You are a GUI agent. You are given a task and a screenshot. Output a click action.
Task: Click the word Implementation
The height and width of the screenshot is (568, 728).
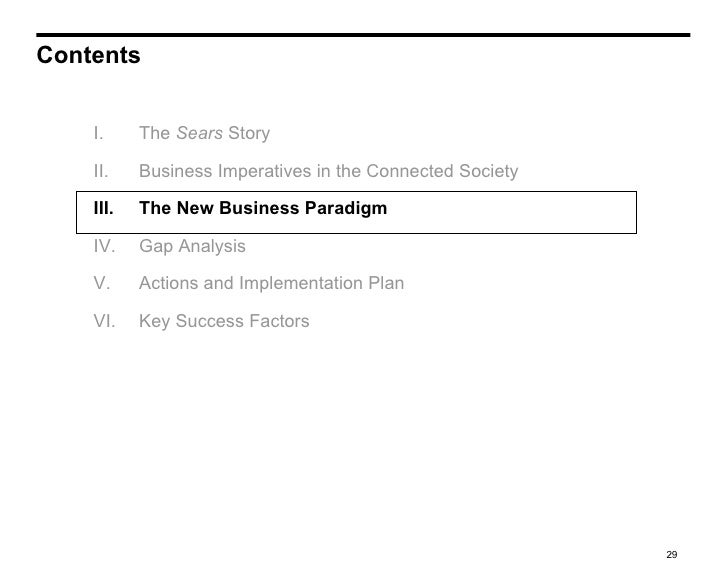301,283
